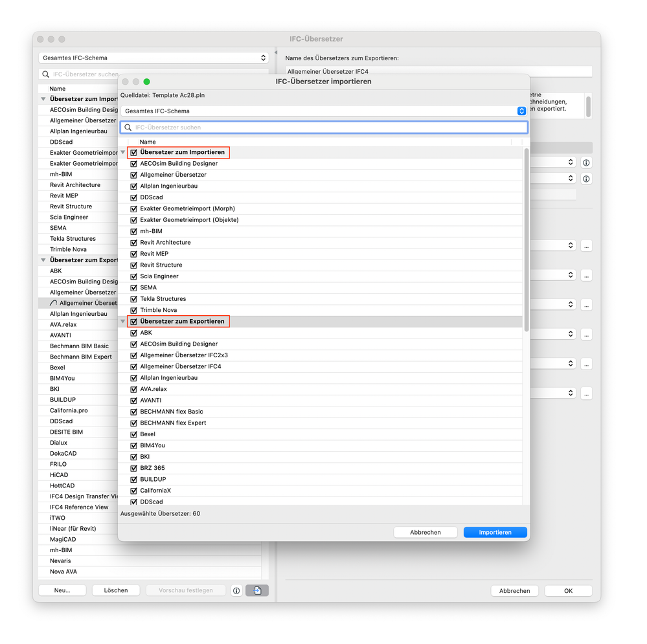Toggle the BRZ 365 checkbox
Image resolution: width=647 pixels, height=644 pixels.
pyautogui.click(x=133, y=469)
